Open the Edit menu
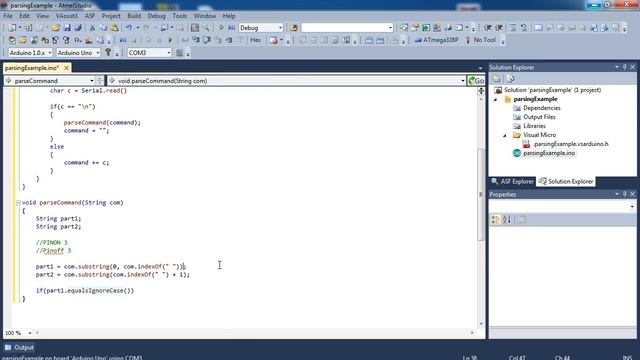640x360 pixels. click(x=24, y=16)
